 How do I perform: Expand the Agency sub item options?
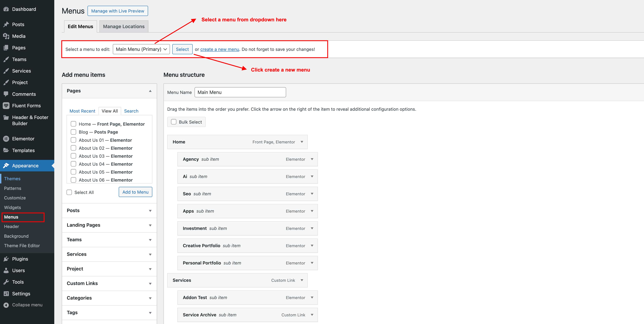pyautogui.click(x=312, y=159)
